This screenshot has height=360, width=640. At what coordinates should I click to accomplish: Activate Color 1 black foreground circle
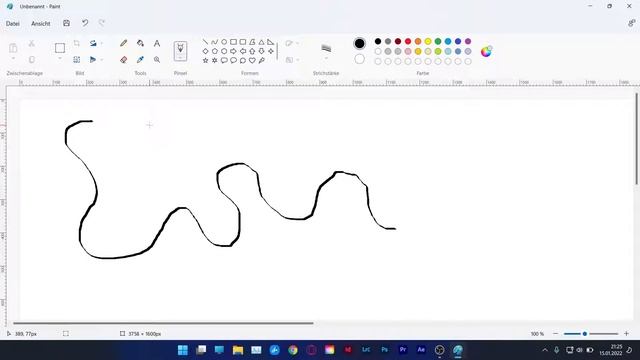(359, 43)
